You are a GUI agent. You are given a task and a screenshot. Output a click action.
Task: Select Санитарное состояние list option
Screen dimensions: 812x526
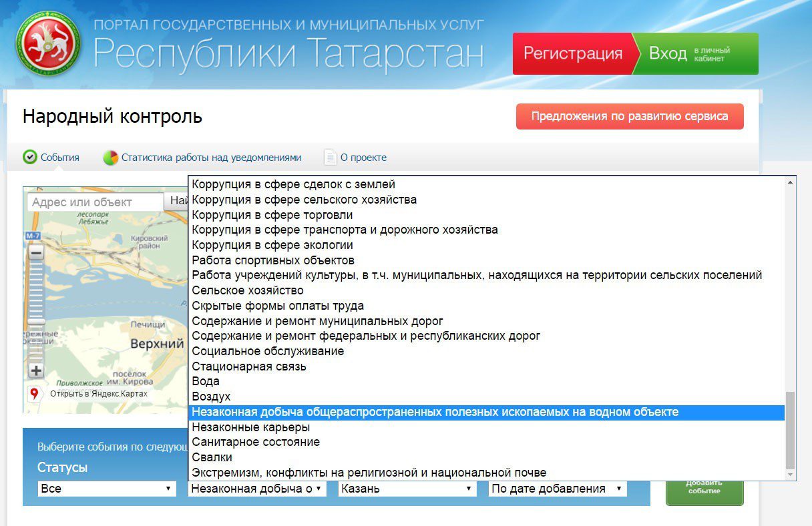click(256, 442)
